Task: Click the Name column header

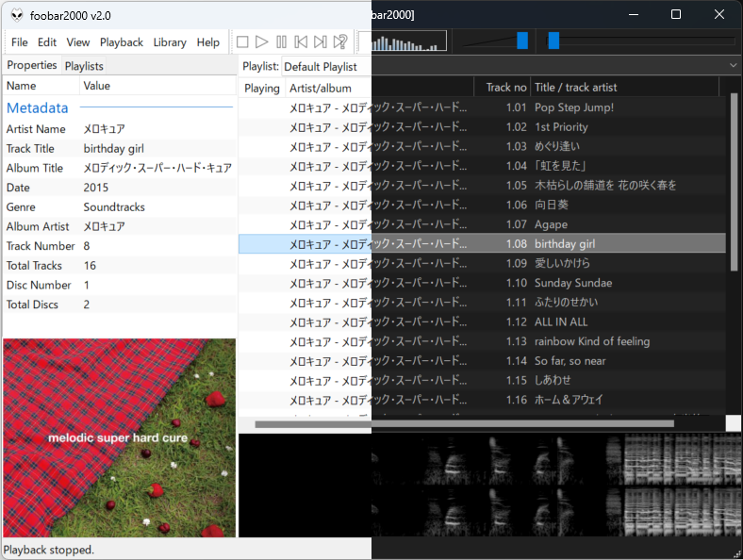Action: pos(41,86)
